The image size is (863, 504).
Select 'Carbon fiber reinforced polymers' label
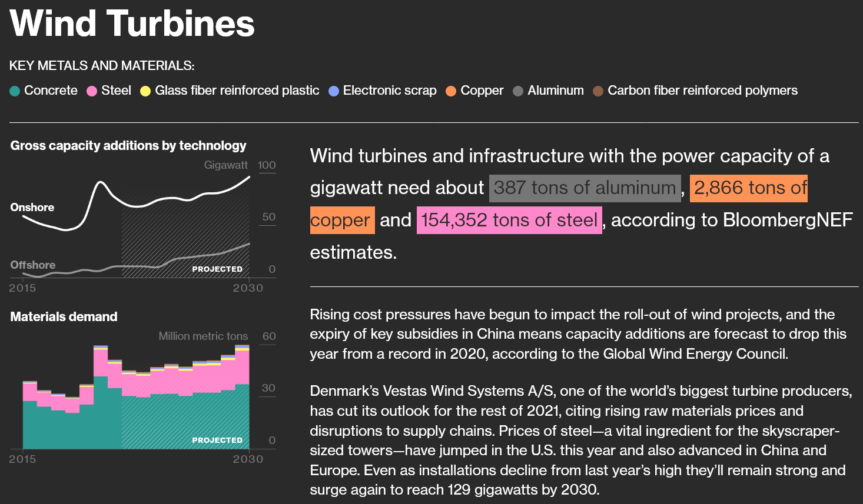click(x=703, y=91)
